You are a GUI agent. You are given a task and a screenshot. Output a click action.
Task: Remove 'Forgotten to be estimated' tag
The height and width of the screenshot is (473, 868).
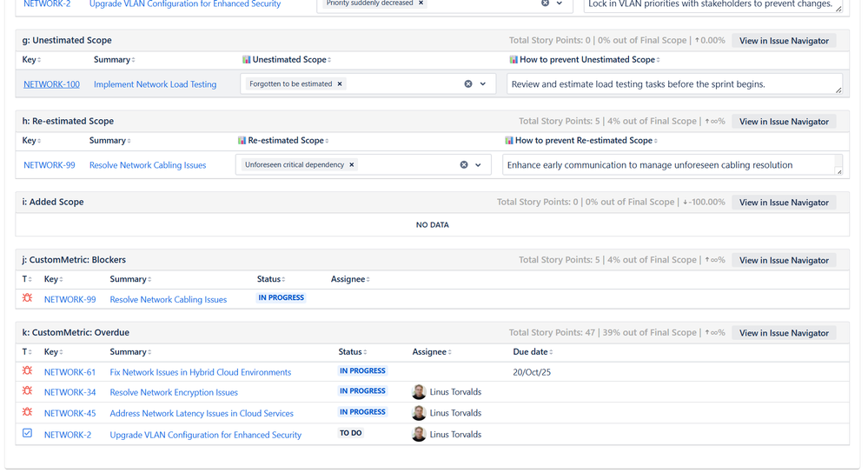coord(340,84)
